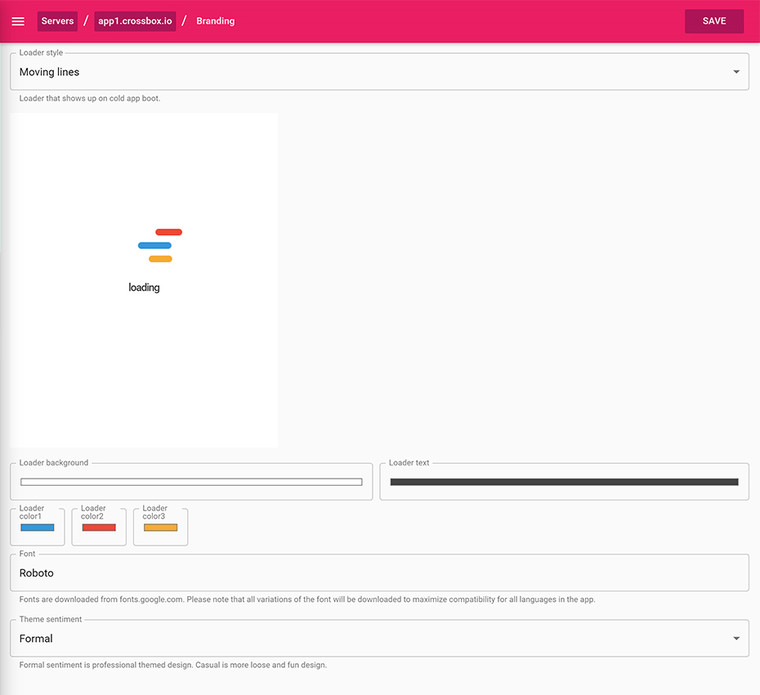Go to Servers breadcrumb

57,21
